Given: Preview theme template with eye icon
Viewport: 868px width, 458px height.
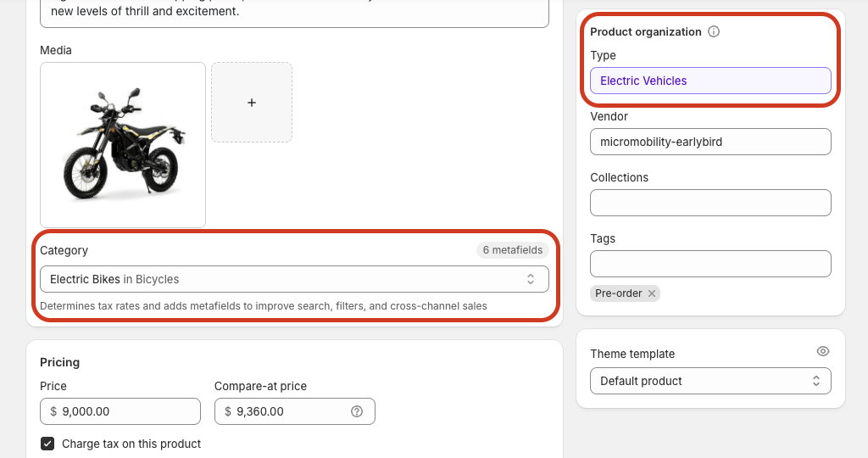Looking at the screenshot, I should click(822, 351).
